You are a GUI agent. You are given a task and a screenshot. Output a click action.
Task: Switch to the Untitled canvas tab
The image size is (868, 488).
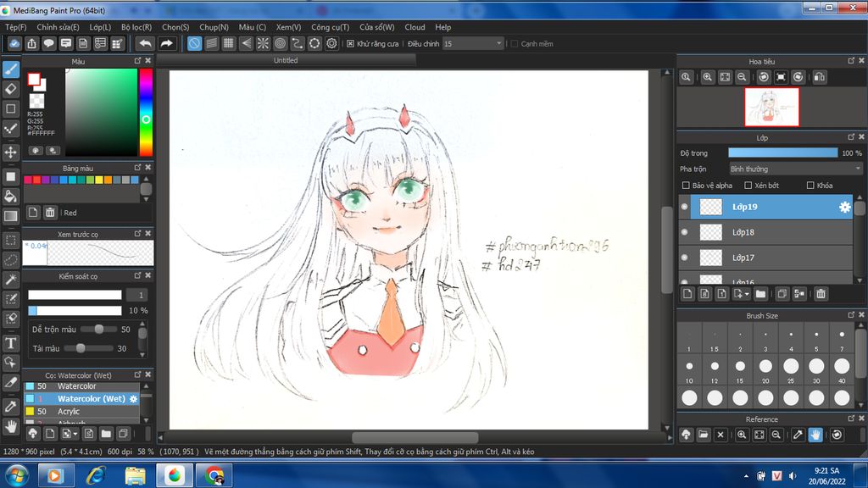286,60
